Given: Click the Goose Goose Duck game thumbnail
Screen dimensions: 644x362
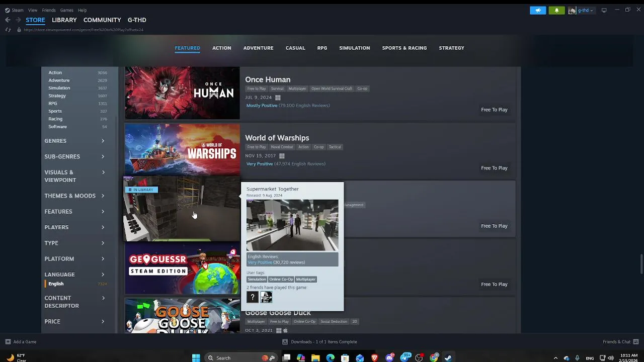Looking at the screenshot, I should click(x=182, y=316).
